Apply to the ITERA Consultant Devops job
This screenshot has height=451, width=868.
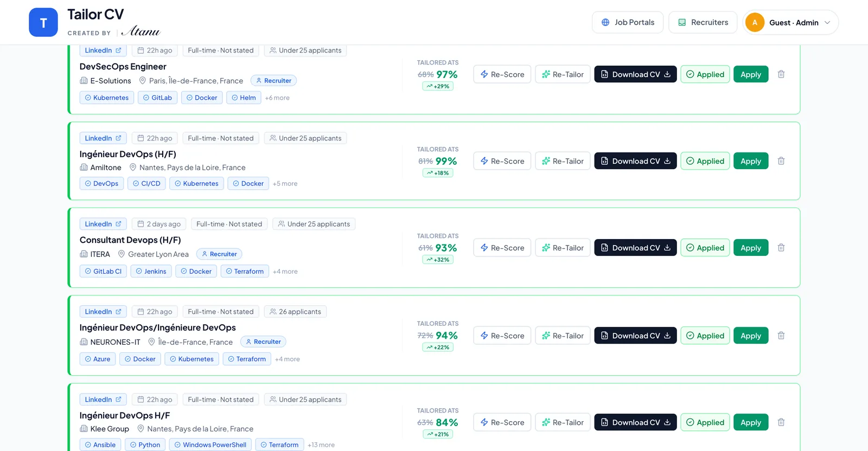tap(751, 248)
